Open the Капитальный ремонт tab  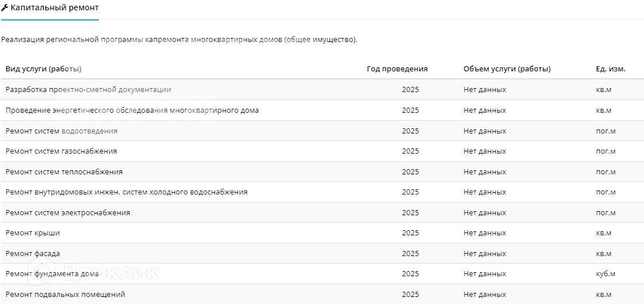[x=55, y=8]
